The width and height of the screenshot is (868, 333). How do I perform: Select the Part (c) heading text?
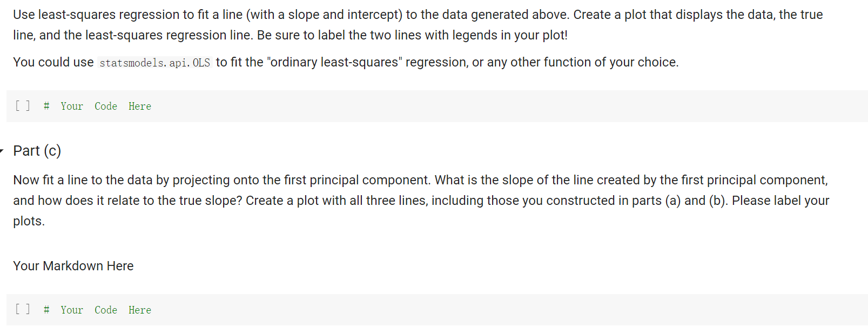click(x=36, y=151)
